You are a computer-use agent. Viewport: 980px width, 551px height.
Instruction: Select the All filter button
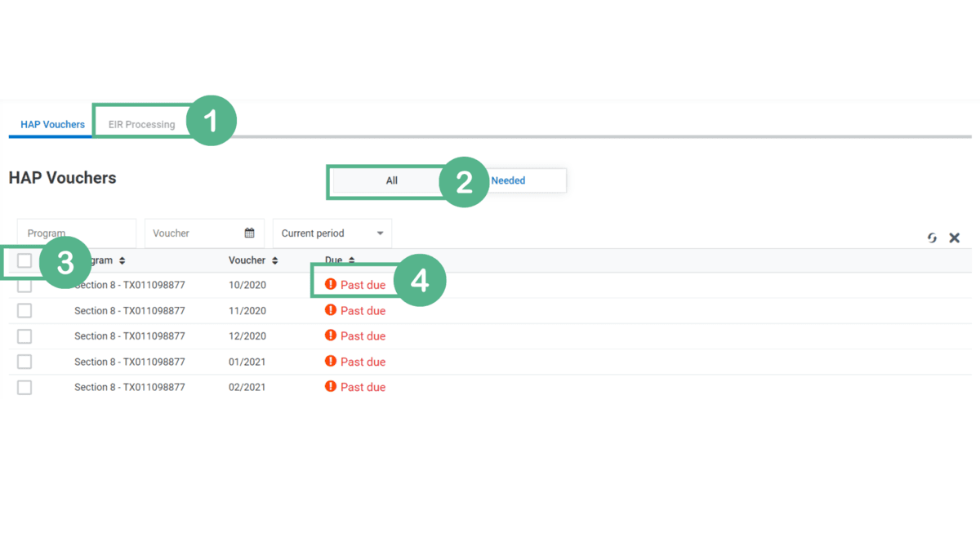pyautogui.click(x=391, y=180)
